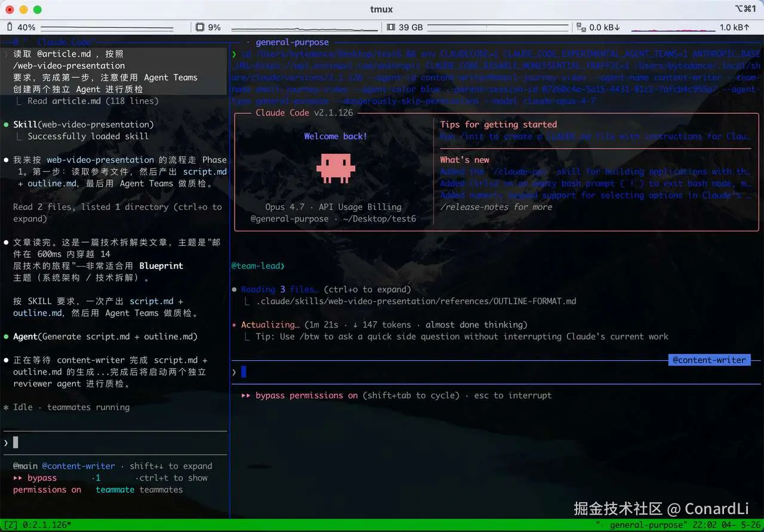
Task: Click the 'Tips for getting started' heading
Action: [498, 125]
